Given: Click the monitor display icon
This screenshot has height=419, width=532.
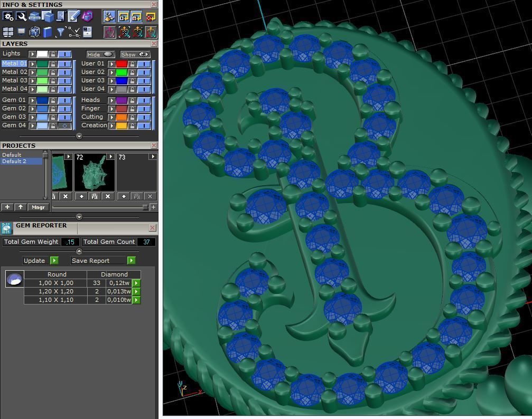Looking at the screenshot, I should tap(21, 32).
